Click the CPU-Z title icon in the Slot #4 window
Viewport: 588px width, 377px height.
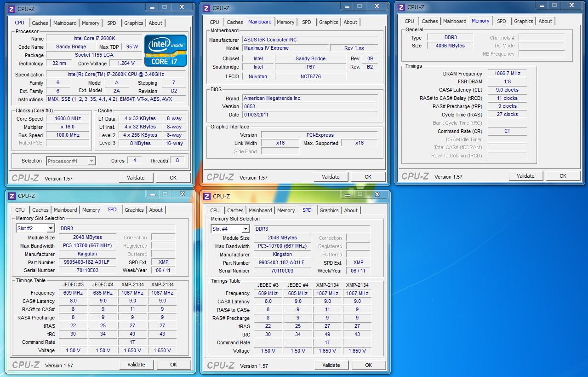[x=207, y=196]
